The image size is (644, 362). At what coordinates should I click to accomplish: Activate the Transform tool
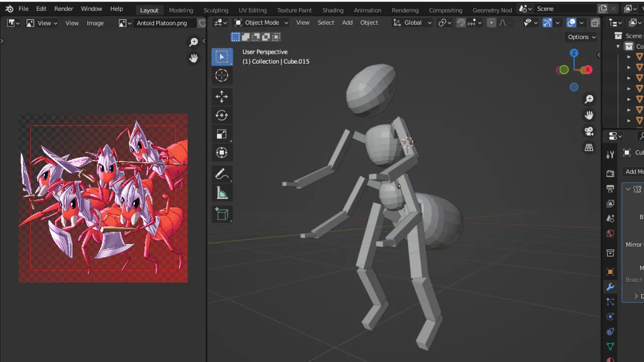tap(222, 153)
